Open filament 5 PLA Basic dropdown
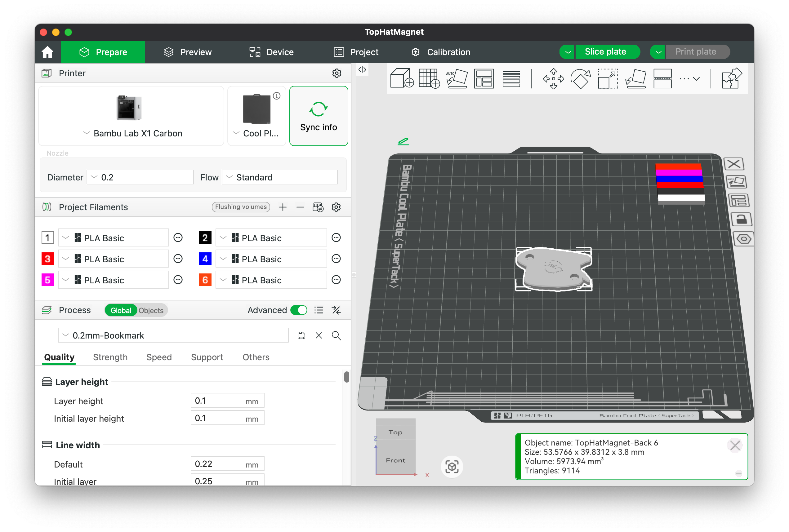 click(x=113, y=280)
